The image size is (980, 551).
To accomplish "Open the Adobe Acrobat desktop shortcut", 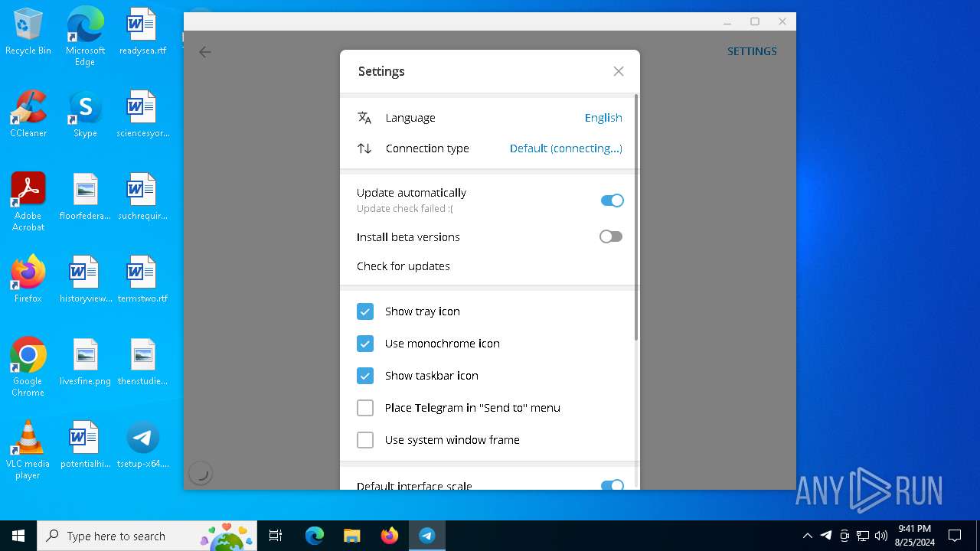I will 28,202.
